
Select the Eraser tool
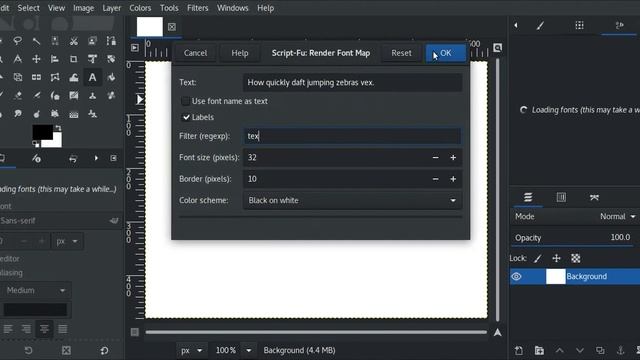[x=18, y=96]
